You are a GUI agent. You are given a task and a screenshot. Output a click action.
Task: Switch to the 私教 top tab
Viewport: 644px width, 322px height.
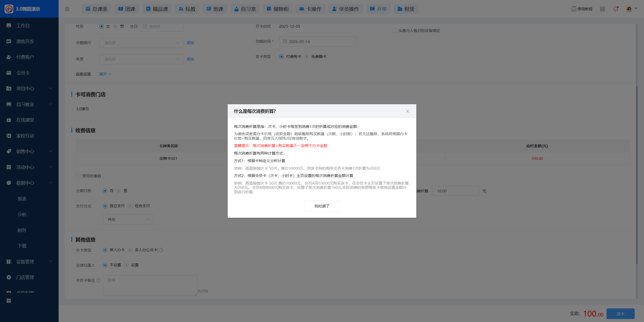click(187, 9)
